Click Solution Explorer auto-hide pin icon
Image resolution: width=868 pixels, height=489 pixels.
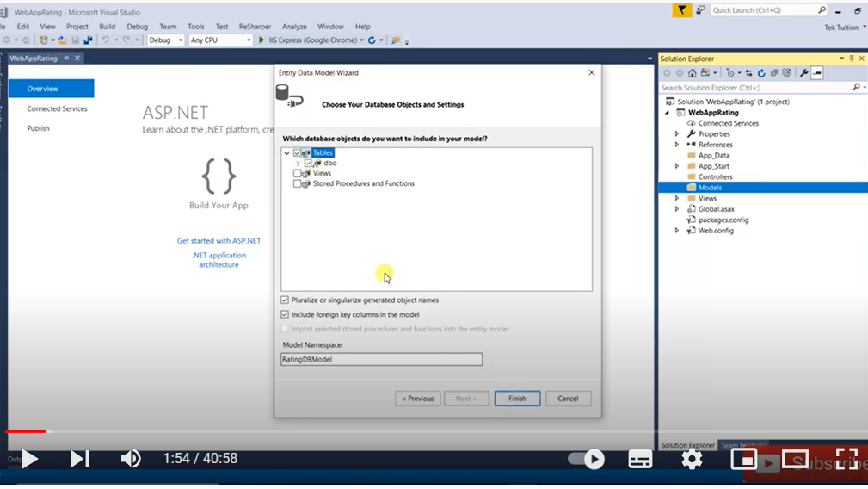point(852,59)
